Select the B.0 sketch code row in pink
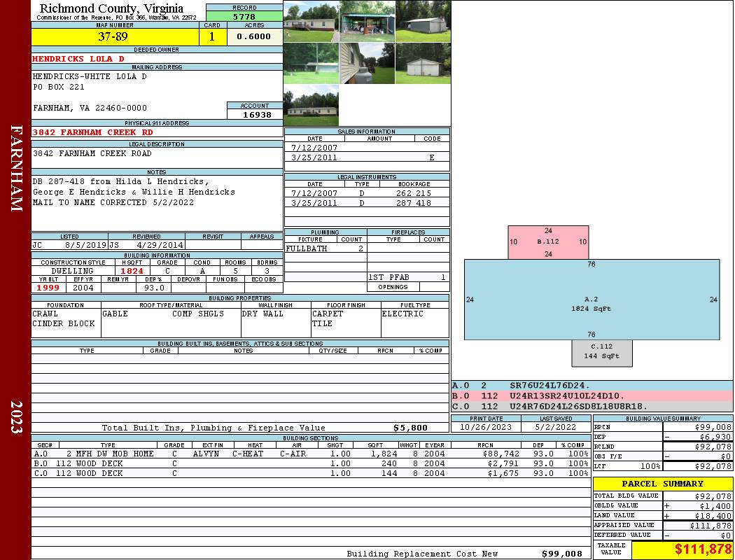The height and width of the screenshot is (560, 735). 591,395
